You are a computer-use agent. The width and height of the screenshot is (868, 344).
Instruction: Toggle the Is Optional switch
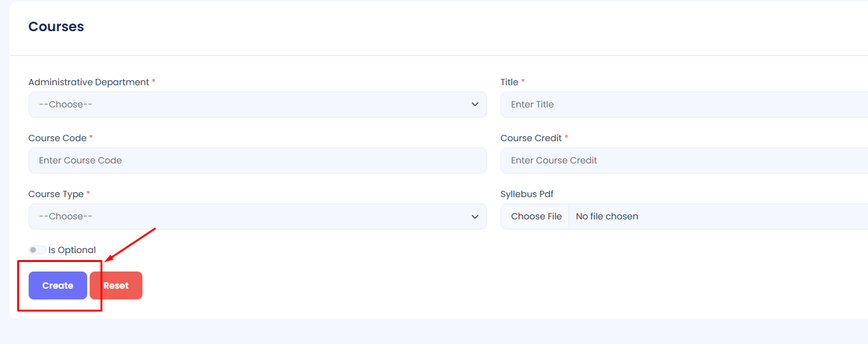(37, 250)
